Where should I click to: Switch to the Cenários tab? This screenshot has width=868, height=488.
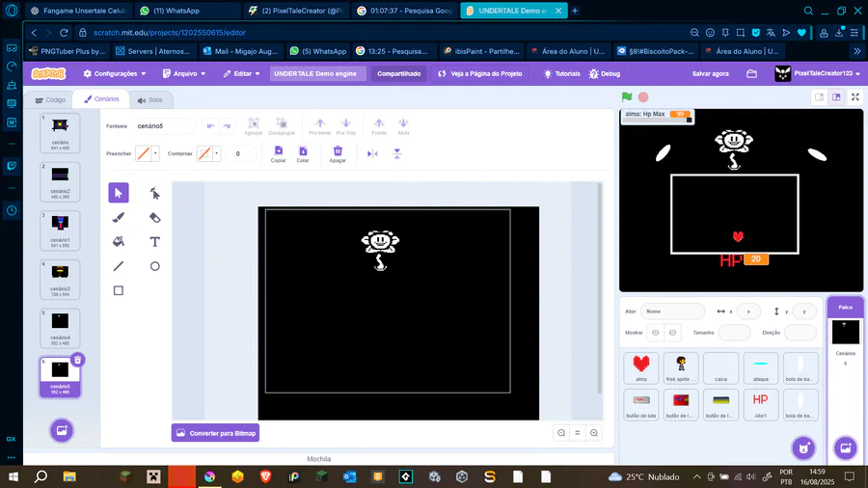click(x=101, y=99)
